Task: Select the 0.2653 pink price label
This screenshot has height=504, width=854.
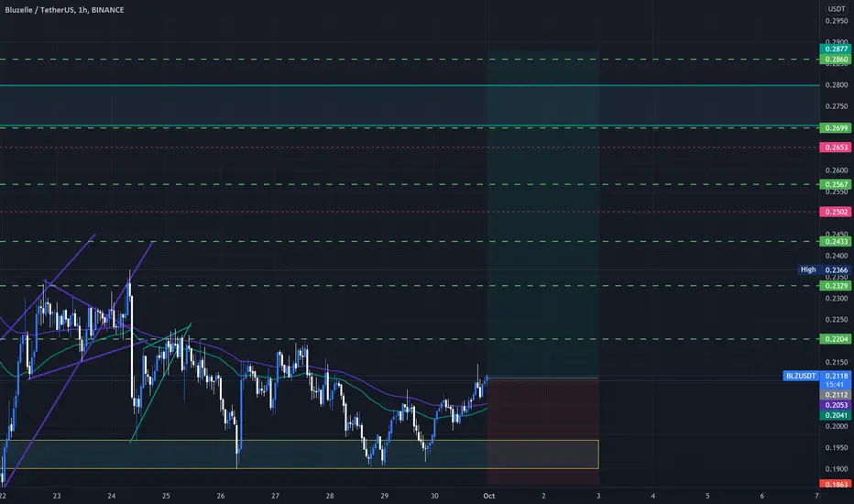Action: [836, 148]
